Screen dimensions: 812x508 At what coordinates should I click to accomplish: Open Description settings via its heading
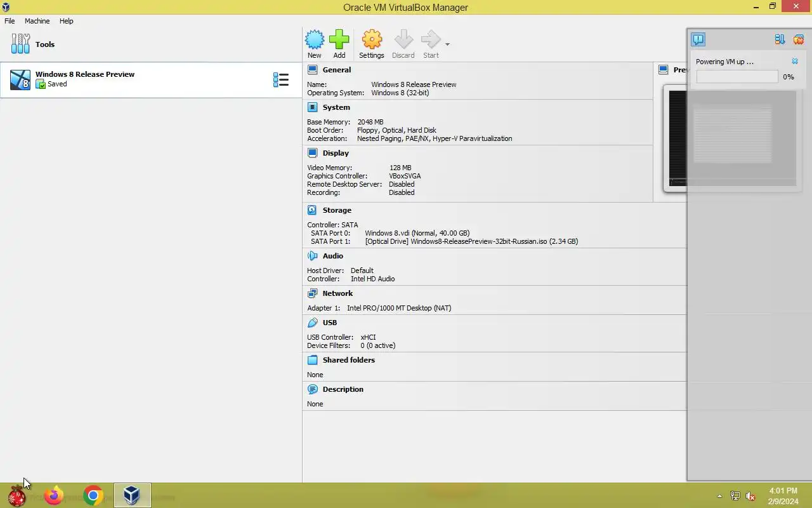point(343,389)
